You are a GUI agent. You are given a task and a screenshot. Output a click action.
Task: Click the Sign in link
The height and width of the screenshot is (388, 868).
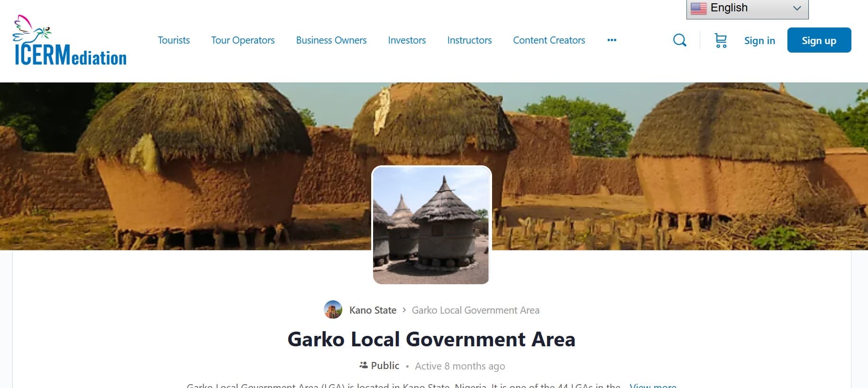[x=759, y=41]
